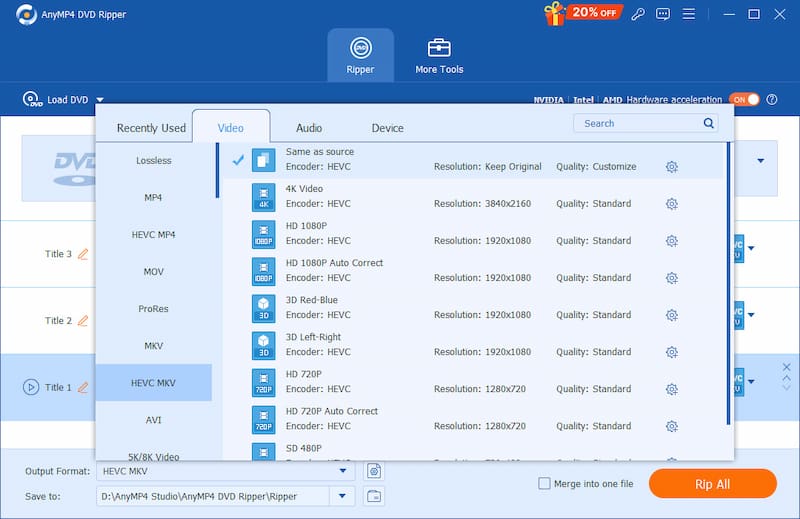Click the Rip All button
Viewport: 800px width, 519px height.
click(713, 484)
